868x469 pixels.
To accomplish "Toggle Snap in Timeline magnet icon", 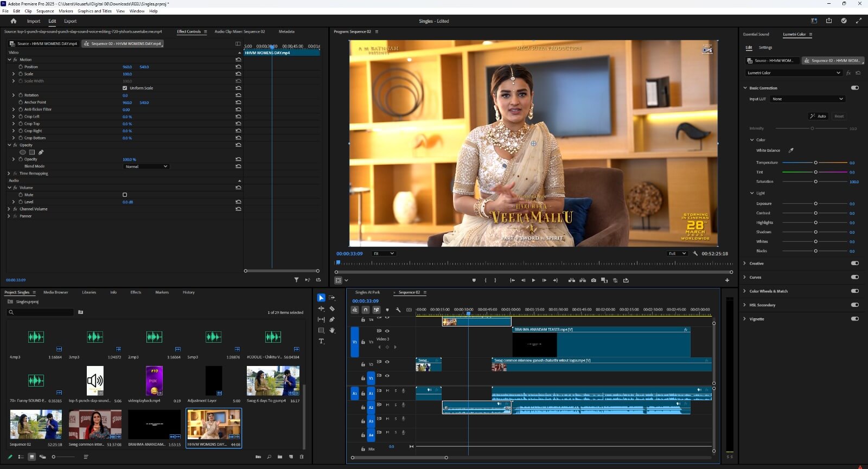I will (x=366, y=310).
